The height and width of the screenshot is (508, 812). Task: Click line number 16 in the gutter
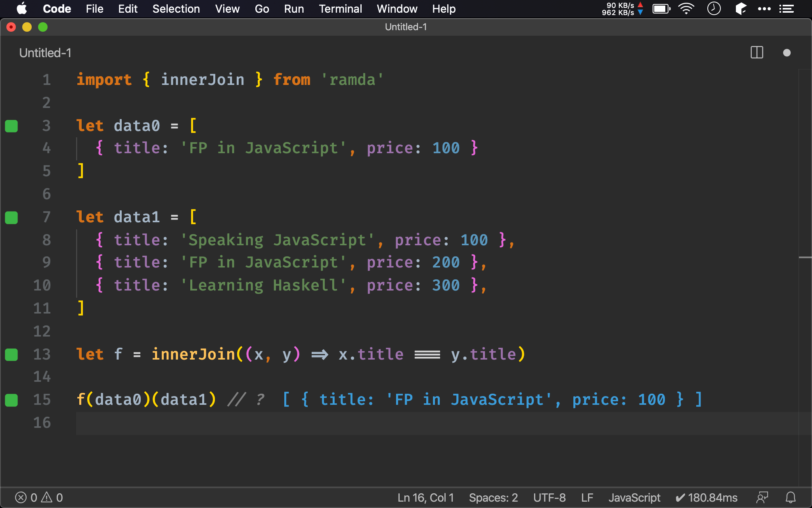(42, 423)
